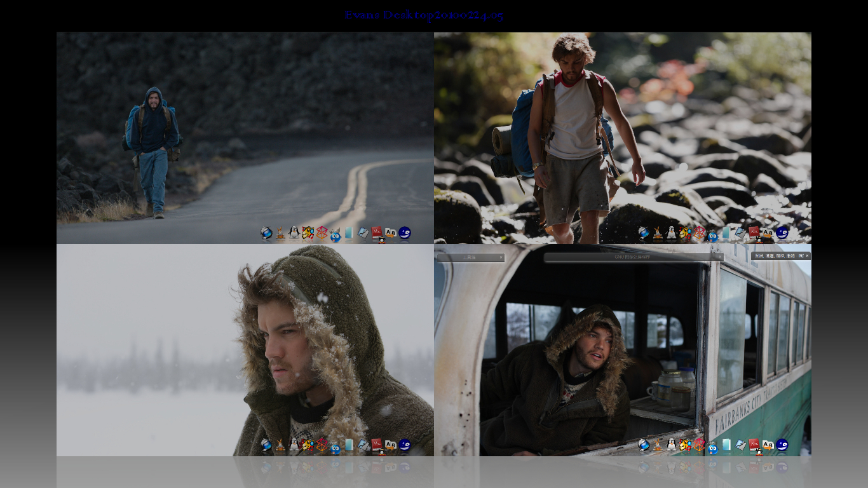The width and height of the screenshot is (868, 488).
Task: Click the AB convert icon in road-hiker workspace dock
Action: 390,233
